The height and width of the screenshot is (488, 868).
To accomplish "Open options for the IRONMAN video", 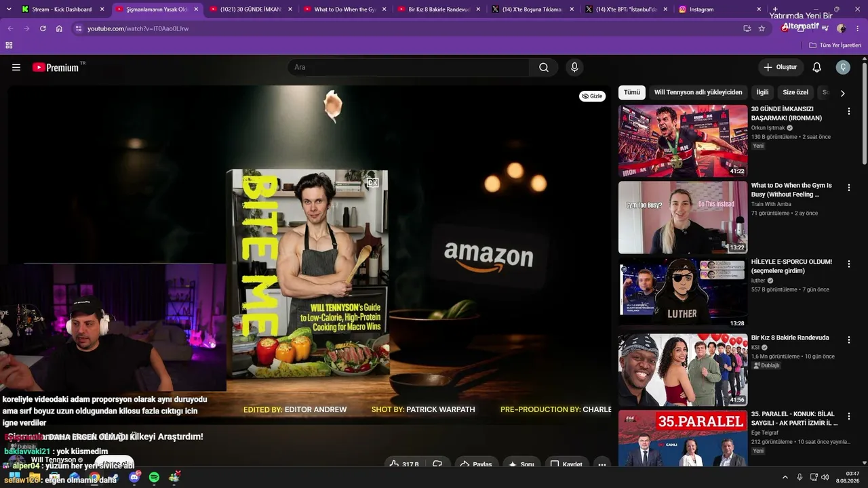I will pos(849,111).
